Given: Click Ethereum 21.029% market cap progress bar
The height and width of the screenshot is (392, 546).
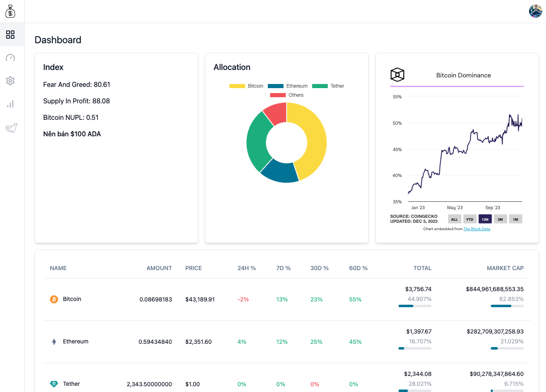Looking at the screenshot, I should tap(507, 348).
